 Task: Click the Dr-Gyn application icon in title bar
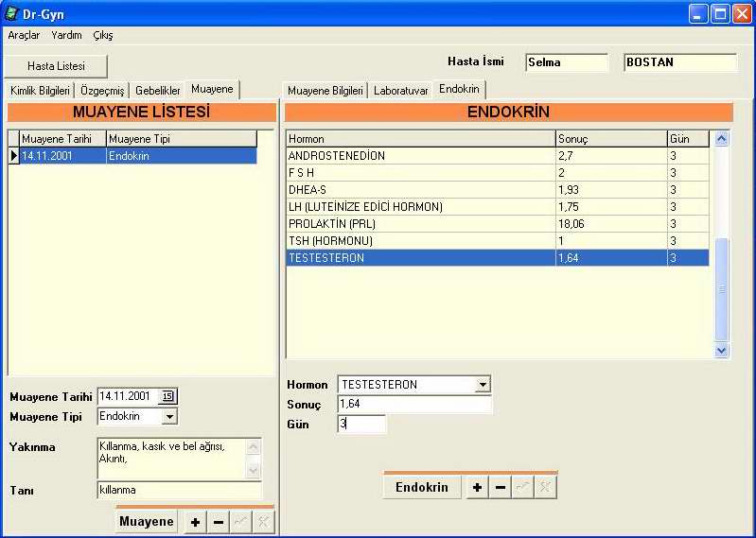[x=11, y=14]
